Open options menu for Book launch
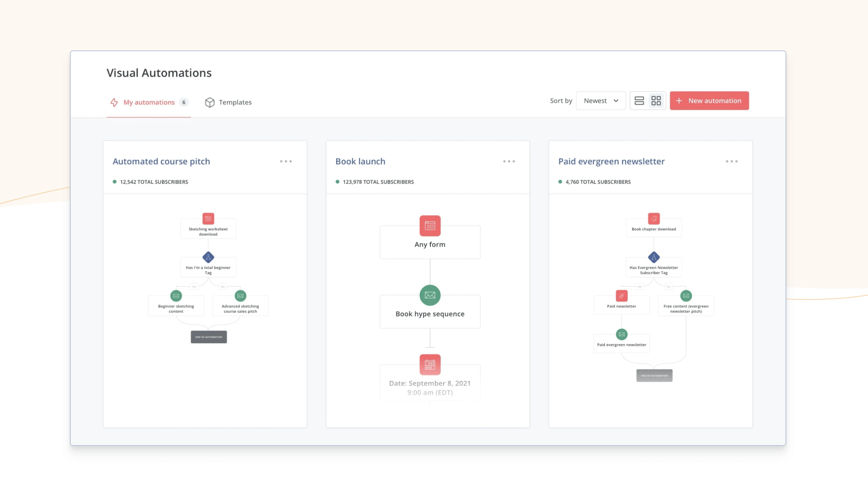Viewport: 868px width, 489px height. tap(509, 161)
